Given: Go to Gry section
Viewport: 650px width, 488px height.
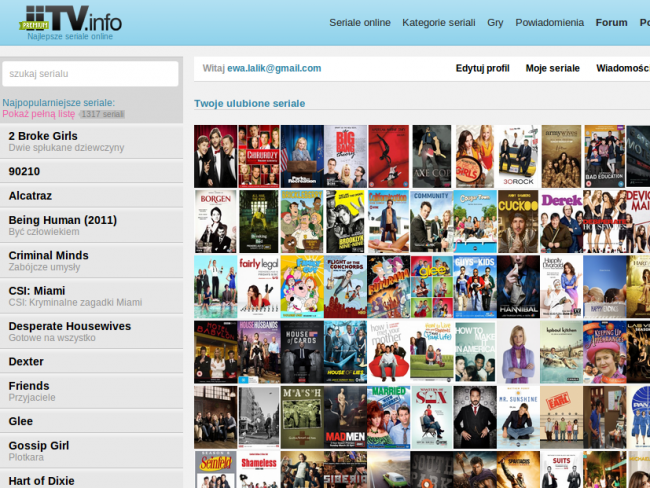Looking at the screenshot, I should click(x=495, y=23).
